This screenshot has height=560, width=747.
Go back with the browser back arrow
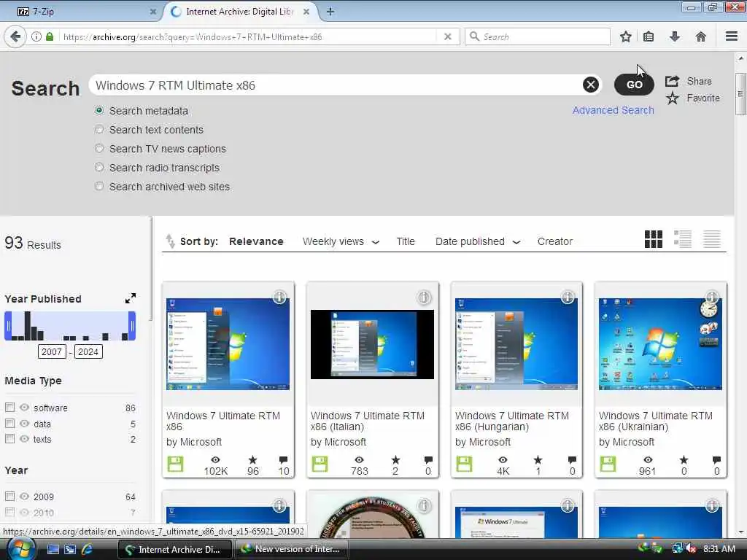[x=15, y=36]
